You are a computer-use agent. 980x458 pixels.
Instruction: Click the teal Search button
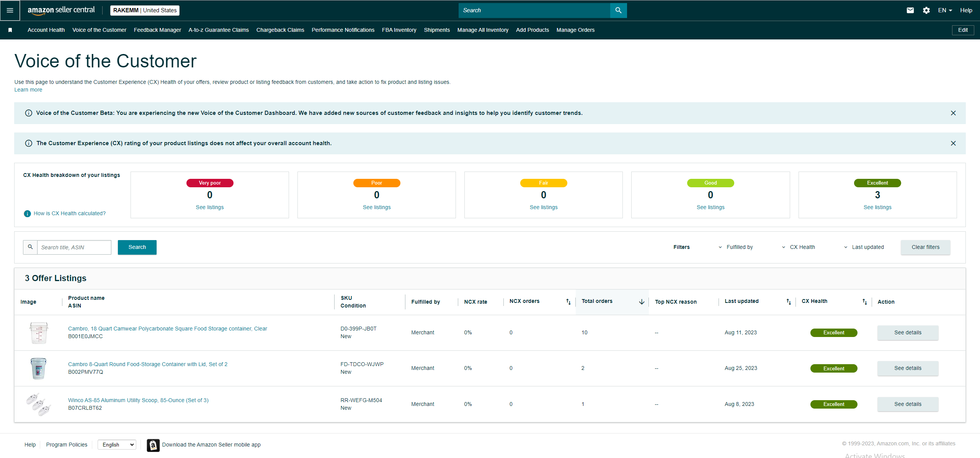(137, 247)
